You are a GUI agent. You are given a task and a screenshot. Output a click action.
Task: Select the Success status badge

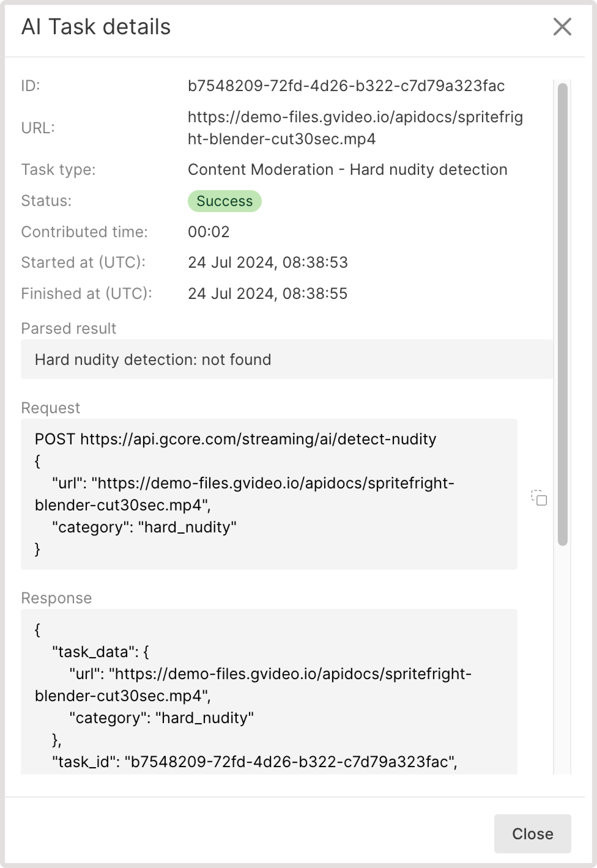[x=224, y=200]
